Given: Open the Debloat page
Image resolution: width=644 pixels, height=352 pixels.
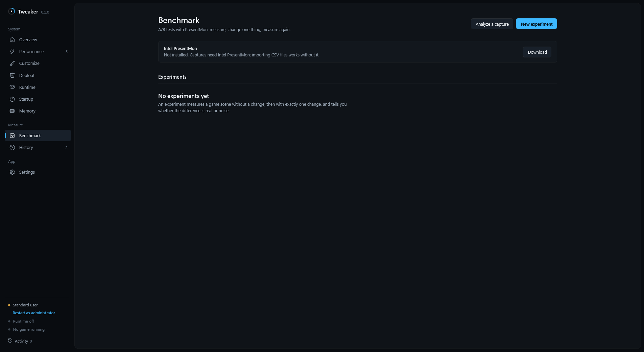Looking at the screenshot, I should (x=38, y=75).
